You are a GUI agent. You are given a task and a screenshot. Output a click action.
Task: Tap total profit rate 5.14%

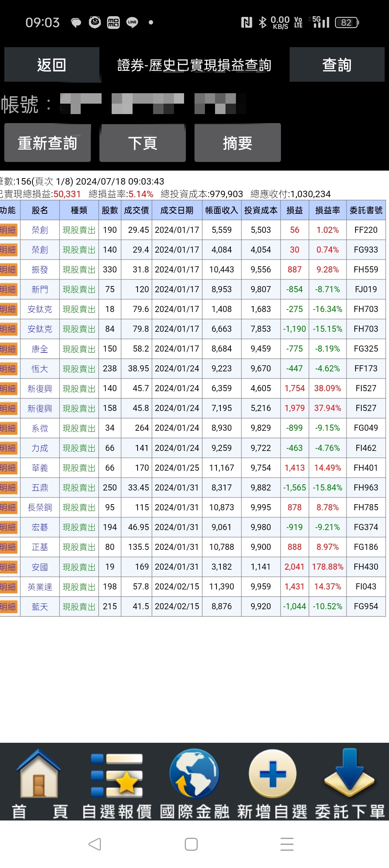pyautogui.click(x=141, y=194)
